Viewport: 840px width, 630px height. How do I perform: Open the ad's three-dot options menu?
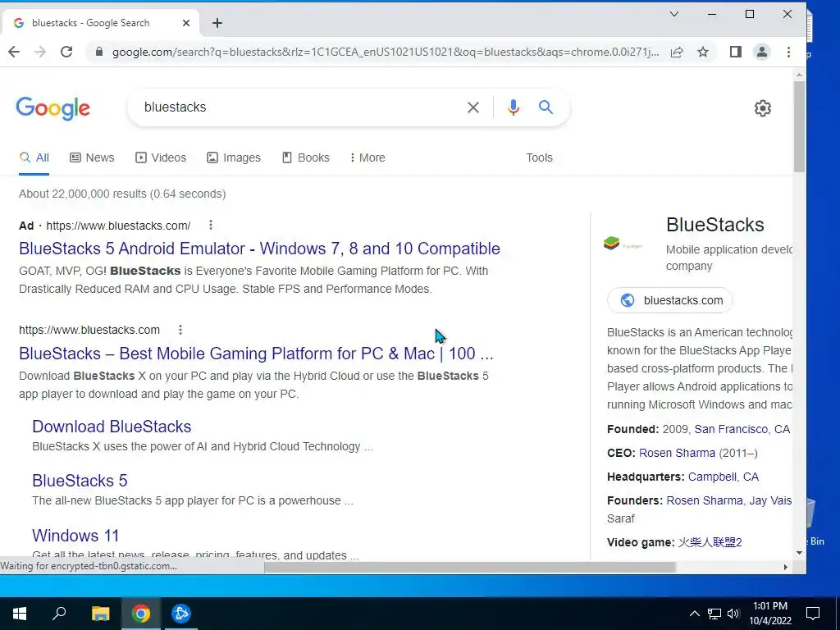coord(211,225)
